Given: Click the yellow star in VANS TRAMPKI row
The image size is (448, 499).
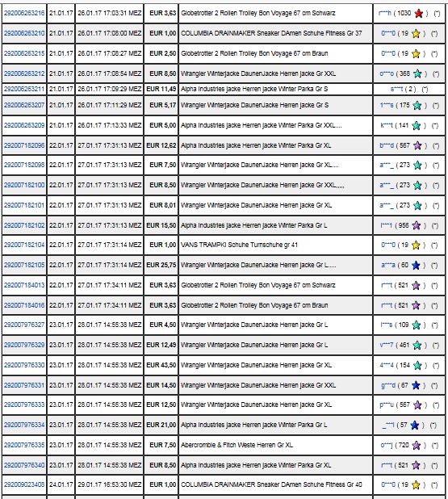Looking at the screenshot, I should click(416, 245).
